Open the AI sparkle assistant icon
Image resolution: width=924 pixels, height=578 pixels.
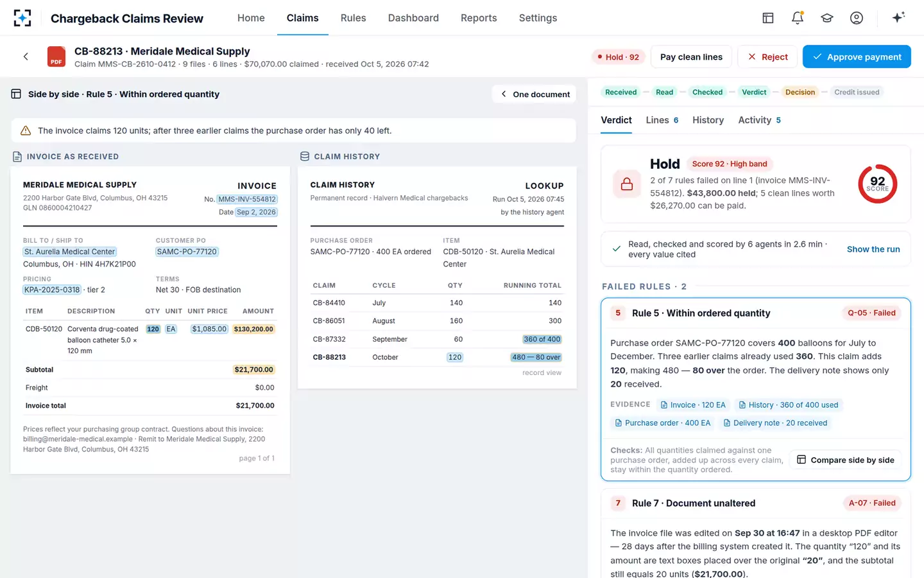click(x=898, y=17)
